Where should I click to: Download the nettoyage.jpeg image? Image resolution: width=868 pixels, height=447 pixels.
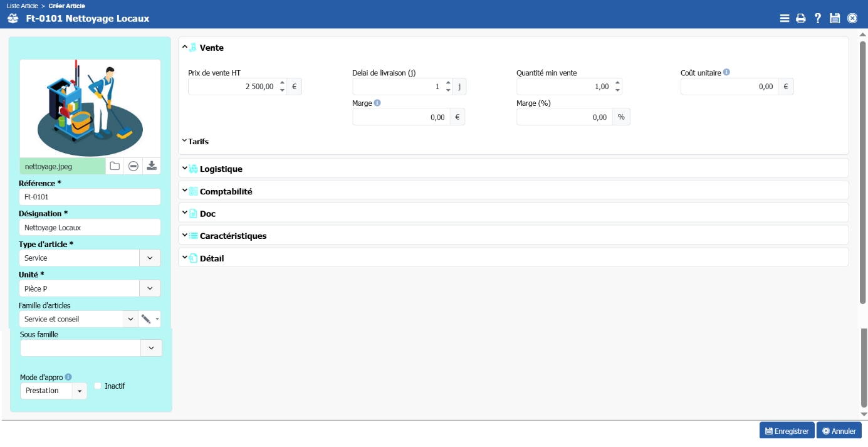tap(151, 166)
